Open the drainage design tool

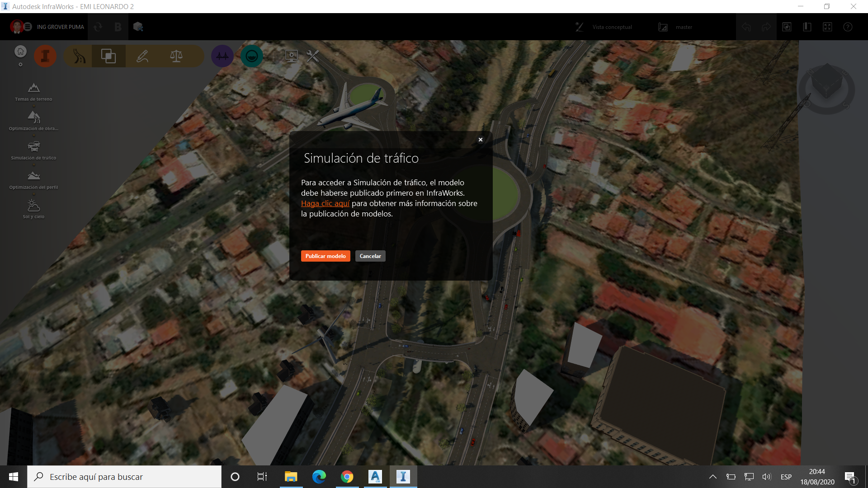pos(252,56)
